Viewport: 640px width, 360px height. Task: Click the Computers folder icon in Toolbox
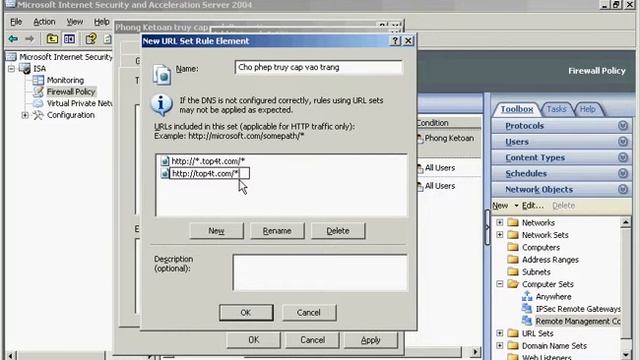coord(513,247)
